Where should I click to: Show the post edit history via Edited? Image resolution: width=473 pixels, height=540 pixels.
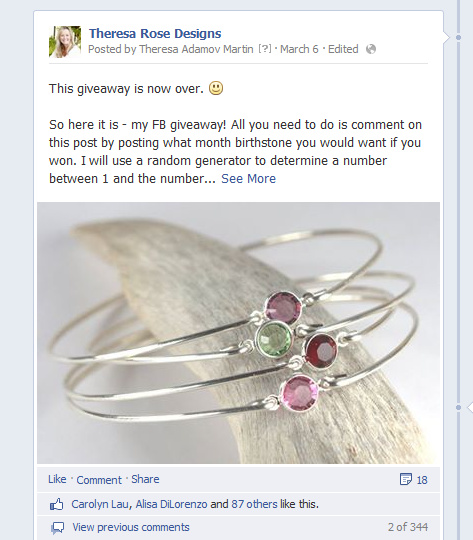343,49
